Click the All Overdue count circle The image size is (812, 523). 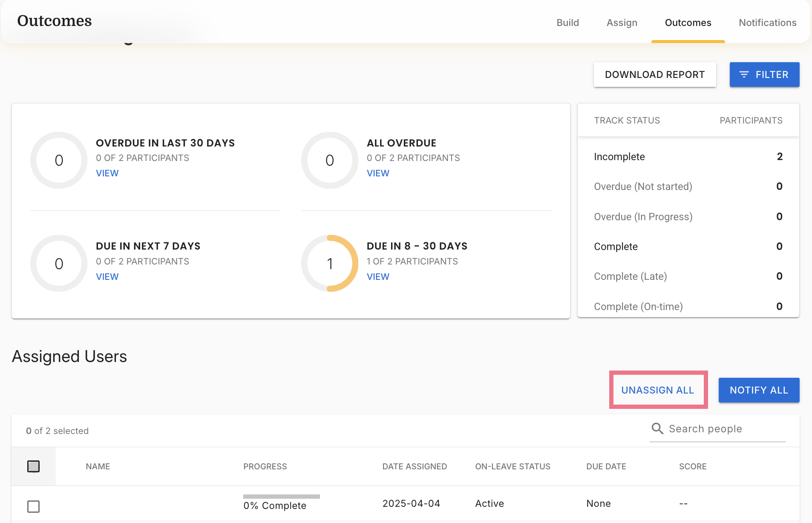[x=330, y=160]
